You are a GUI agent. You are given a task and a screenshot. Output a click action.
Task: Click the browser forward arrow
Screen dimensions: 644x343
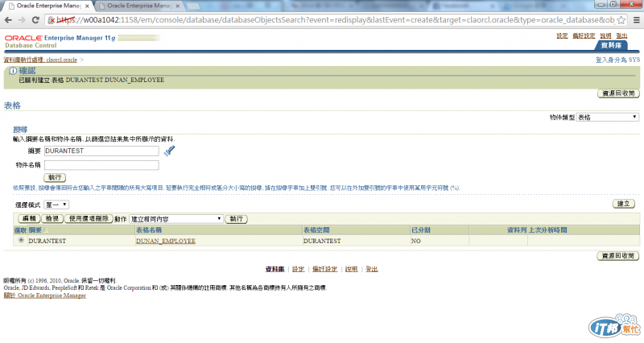22,19
